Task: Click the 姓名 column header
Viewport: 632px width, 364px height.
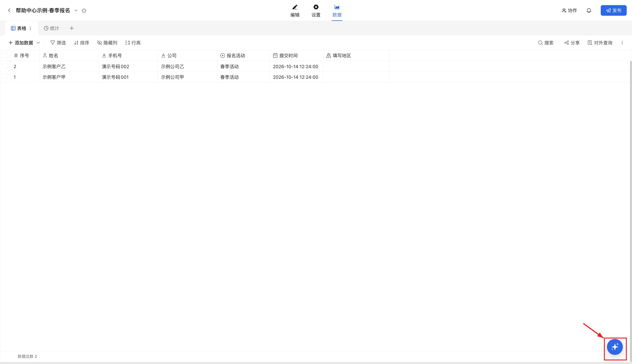Action: pos(69,56)
